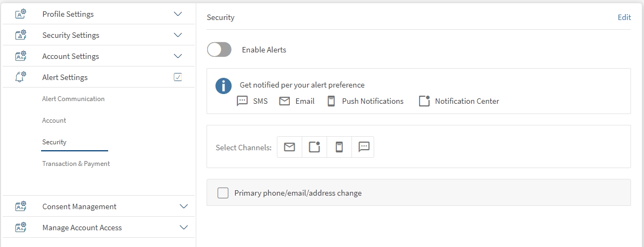Expand the Profile Settings chevron
This screenshot has width=644, height=247.
click(x=177, y=14)
